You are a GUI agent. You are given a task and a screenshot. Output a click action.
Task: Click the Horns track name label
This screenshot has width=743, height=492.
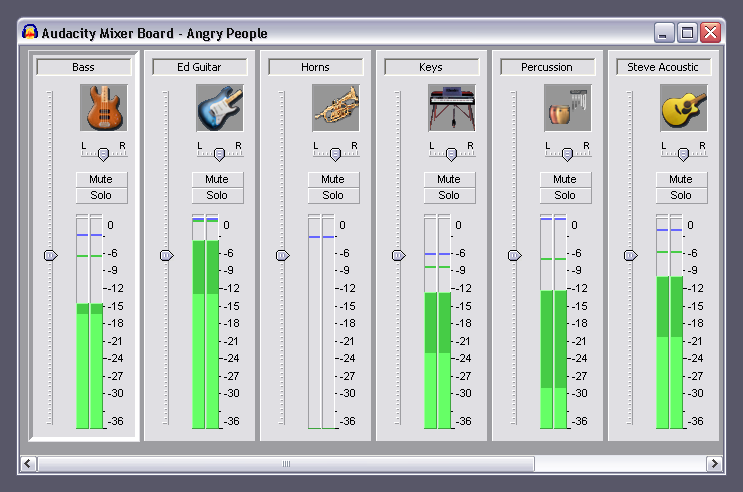[x=316, y=67]
